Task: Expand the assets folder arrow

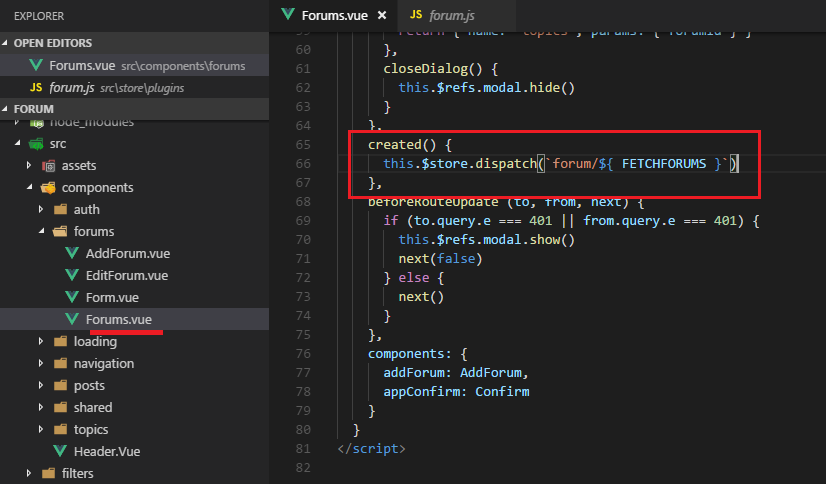Action: tap(29, 165)
